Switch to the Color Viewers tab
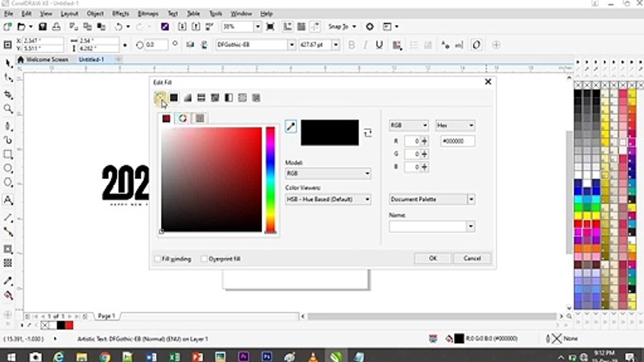This screenshot has height=362, width=644. [167, 118]
